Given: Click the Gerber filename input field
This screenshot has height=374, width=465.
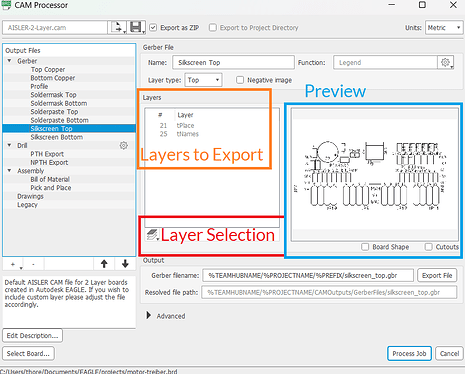Looking at the screenshot, I should tap(308, 275).
